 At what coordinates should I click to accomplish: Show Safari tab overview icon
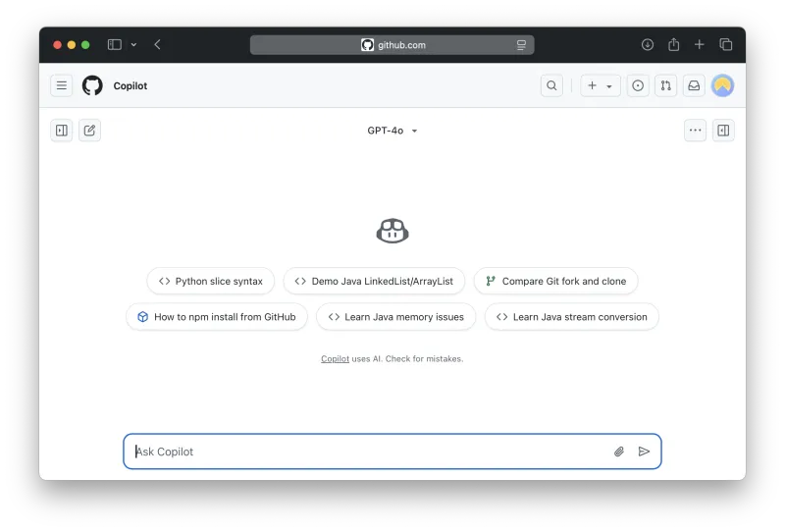(726, 44)
